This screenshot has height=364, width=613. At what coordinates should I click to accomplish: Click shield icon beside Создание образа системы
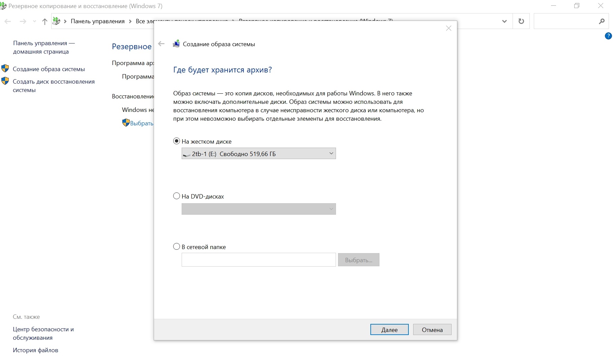(5, 68)
